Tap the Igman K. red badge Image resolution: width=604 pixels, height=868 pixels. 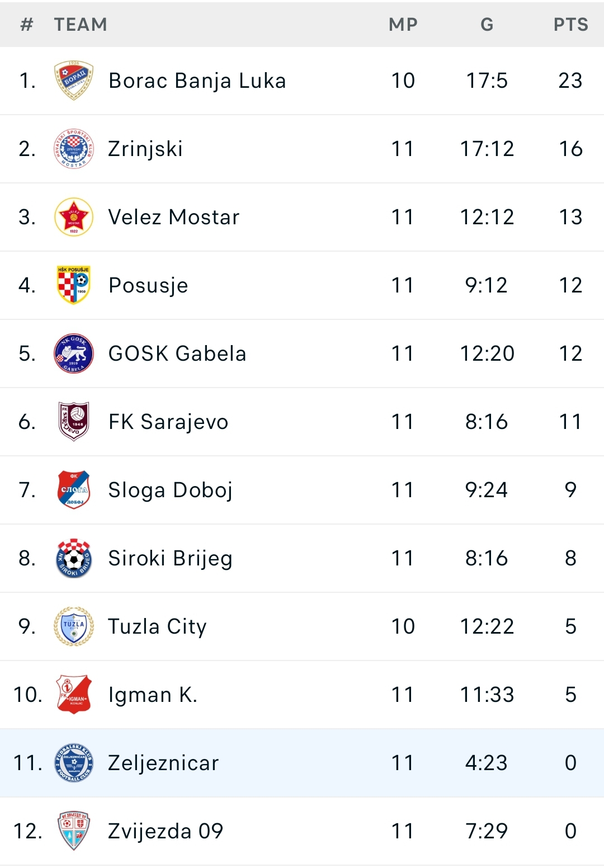74,695
